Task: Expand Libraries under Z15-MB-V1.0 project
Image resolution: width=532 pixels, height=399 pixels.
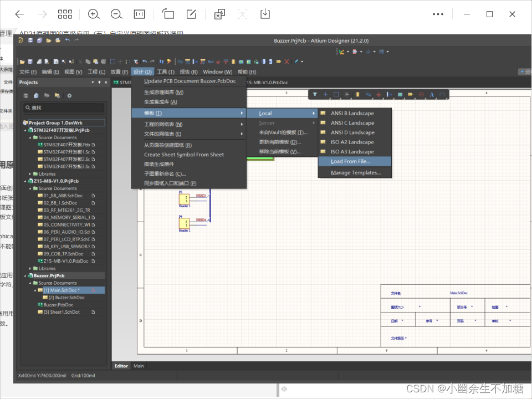Action: (x=30, y=268)
